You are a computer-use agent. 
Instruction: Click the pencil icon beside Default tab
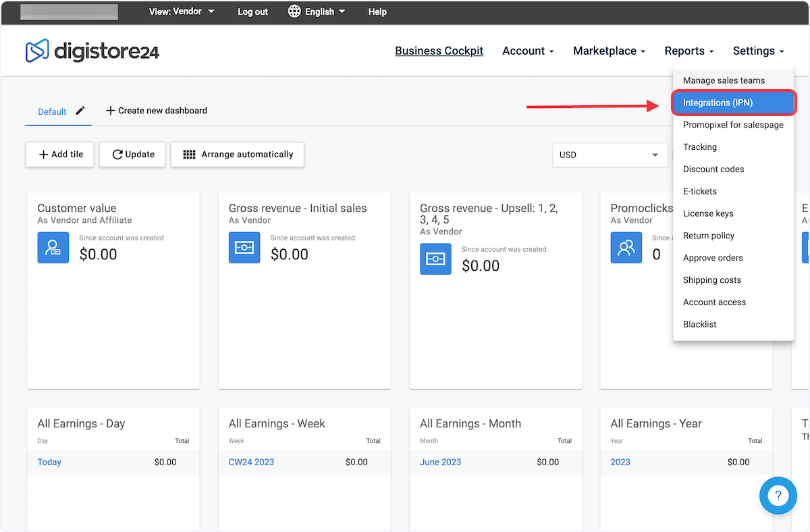click(80, 111)
